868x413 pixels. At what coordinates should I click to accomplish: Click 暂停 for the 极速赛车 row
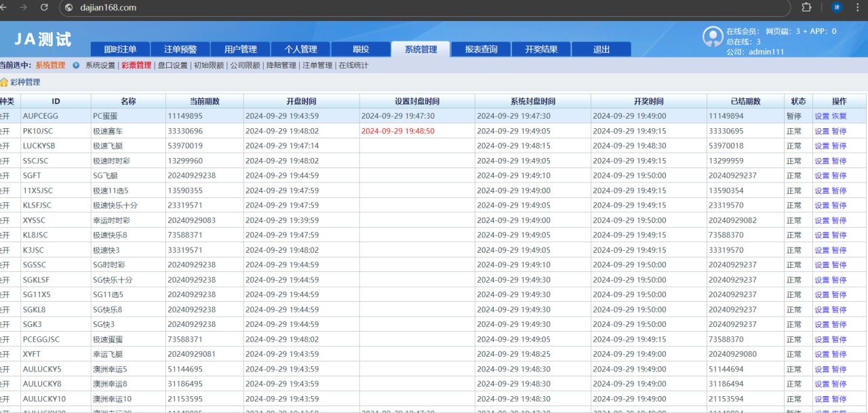pos(839,131)
